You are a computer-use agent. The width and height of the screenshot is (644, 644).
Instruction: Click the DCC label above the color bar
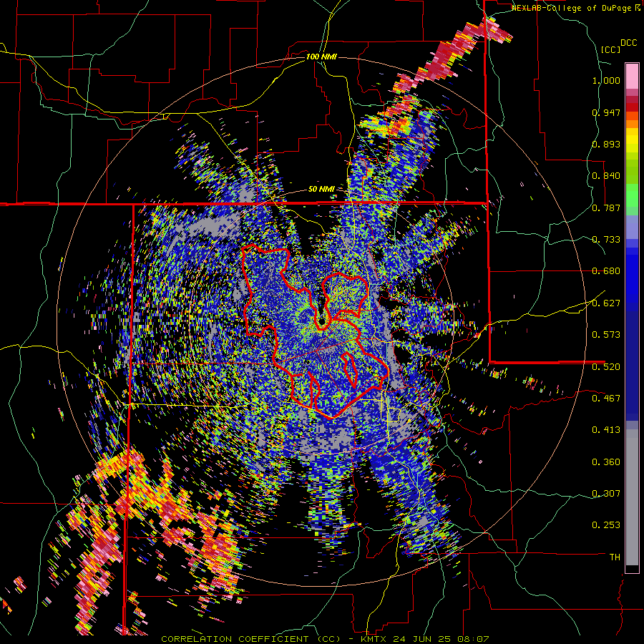point(629,43)
